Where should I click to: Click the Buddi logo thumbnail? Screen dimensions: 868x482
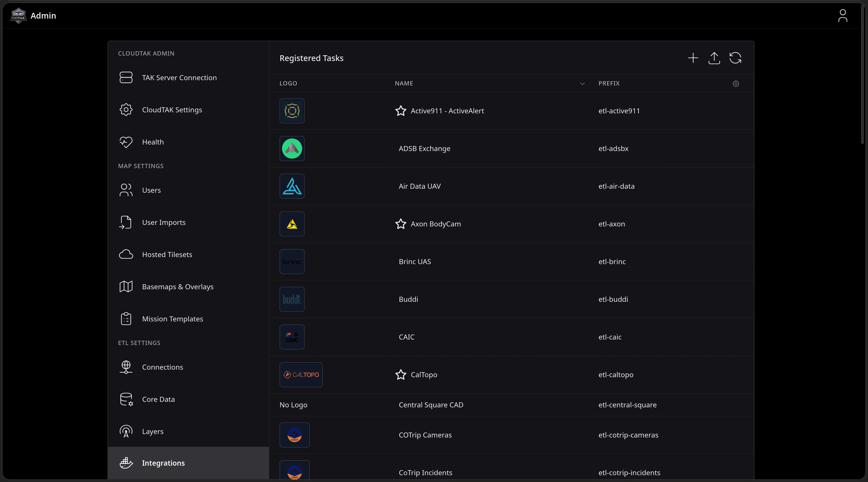tap(292, 299)
